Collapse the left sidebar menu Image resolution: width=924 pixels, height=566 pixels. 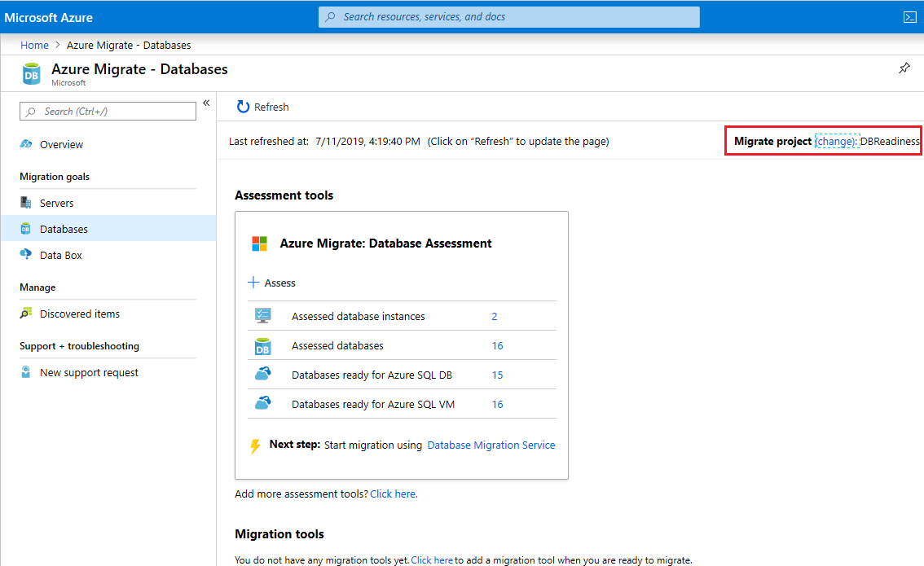point(206,103)
